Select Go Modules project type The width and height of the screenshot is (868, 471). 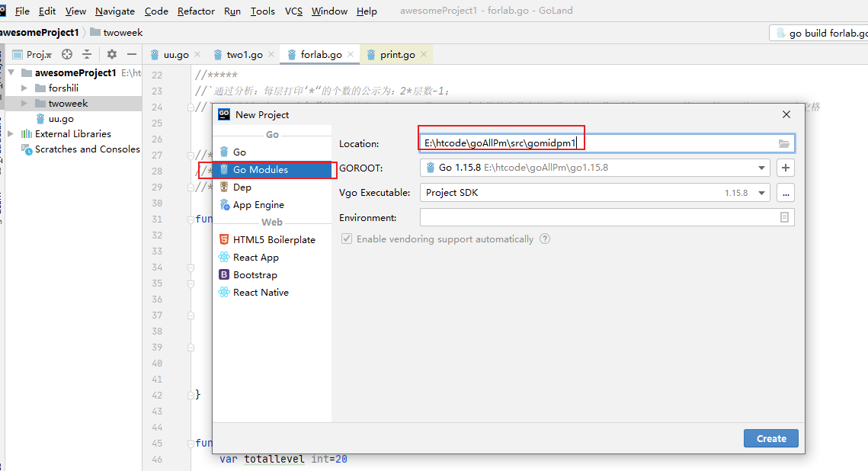272,169
